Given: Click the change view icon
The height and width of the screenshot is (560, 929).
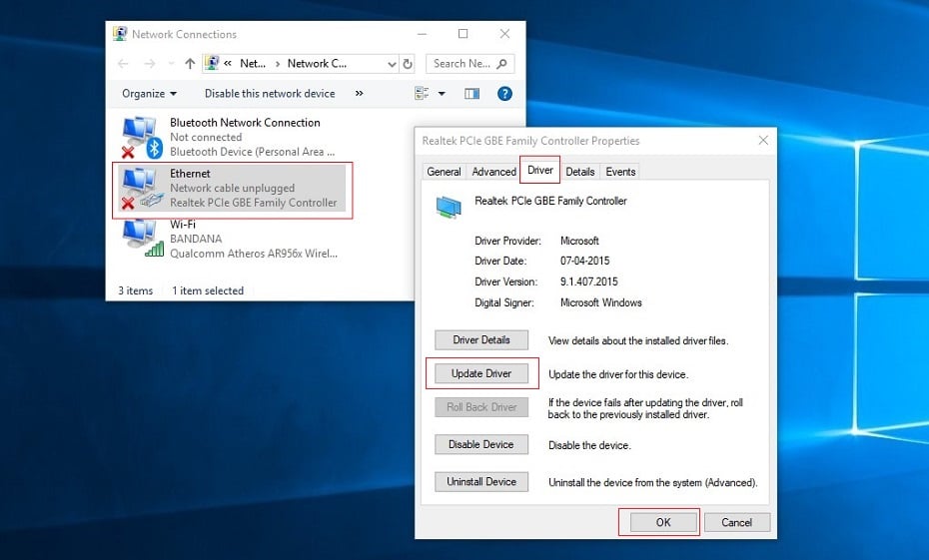Looking at the screenshot, I should pos(422,94).
